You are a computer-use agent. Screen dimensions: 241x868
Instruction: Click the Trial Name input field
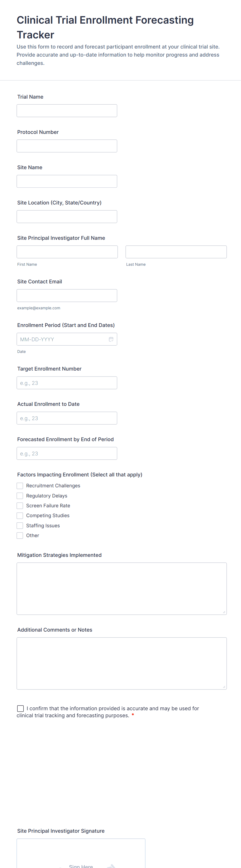(67, 111)
